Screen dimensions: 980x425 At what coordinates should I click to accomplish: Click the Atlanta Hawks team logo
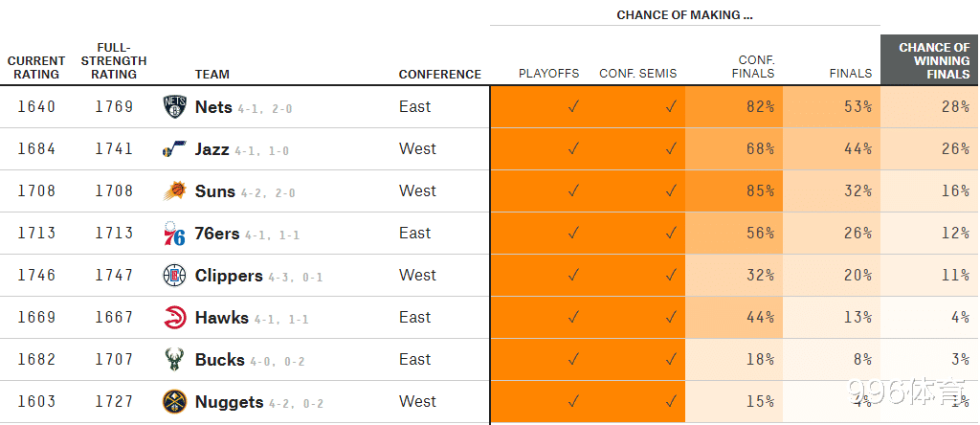(174, 318)
